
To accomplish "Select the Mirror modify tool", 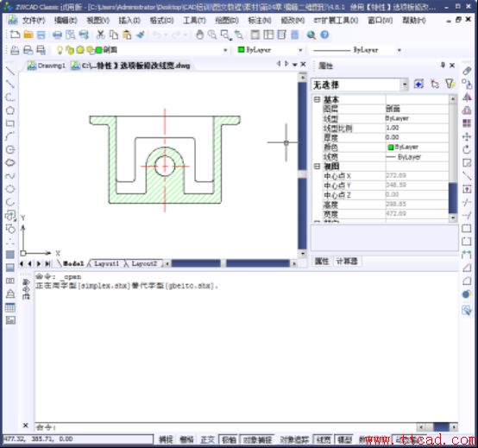I will click(x=467, y=98).
